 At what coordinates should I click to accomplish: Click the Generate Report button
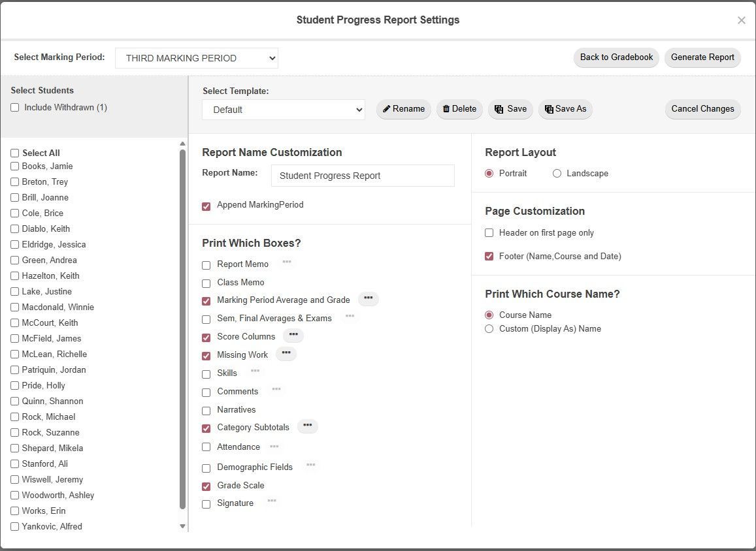pos(702,57)
